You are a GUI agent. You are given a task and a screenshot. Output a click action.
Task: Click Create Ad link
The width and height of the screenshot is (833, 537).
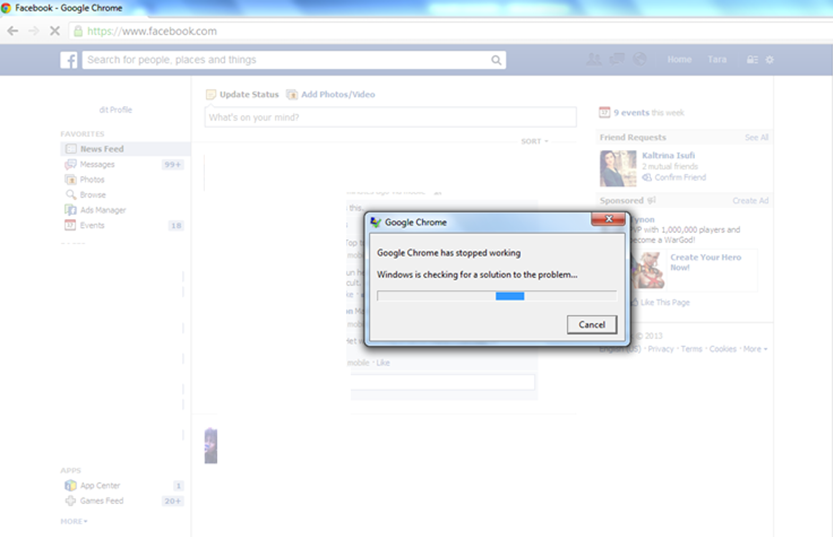tap(750, 201)
